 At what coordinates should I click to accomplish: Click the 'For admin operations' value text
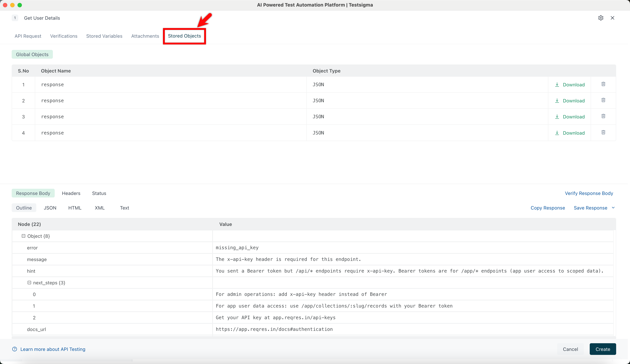tap(301, 294)
